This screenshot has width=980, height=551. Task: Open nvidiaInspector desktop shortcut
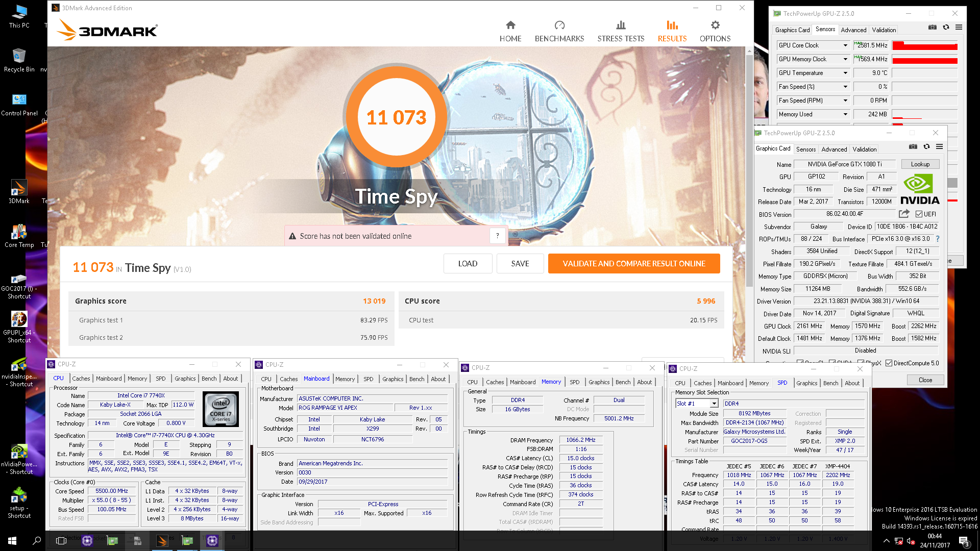19,372
